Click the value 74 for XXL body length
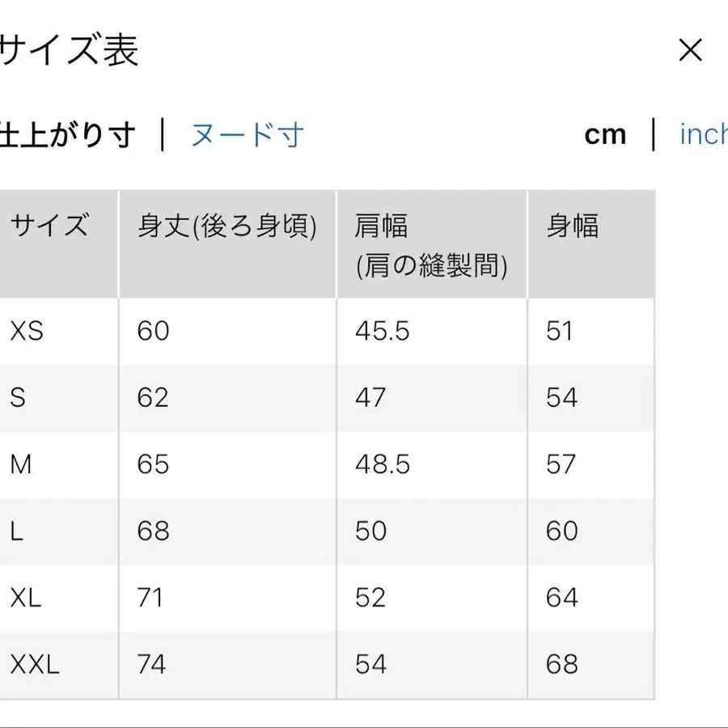This screenshot has width=728, height=728. pos(152,664)
